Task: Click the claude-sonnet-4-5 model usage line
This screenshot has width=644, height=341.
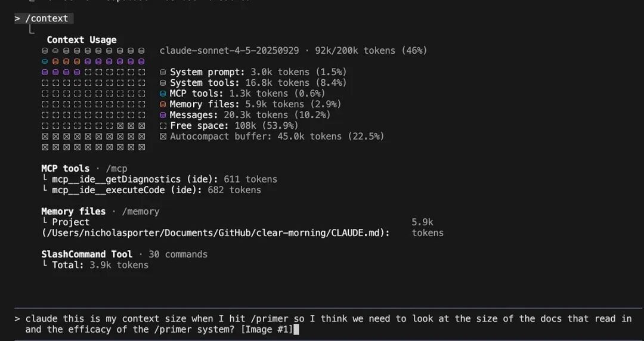Action: (x=293, y=51)
